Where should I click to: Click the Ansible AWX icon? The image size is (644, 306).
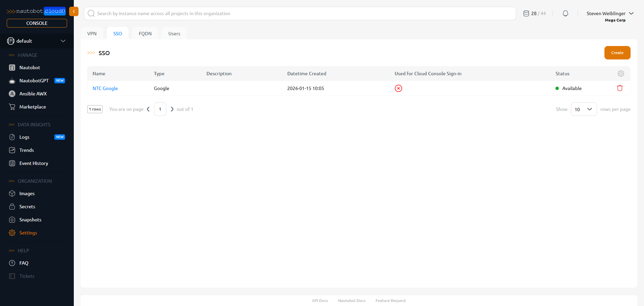(x=12, y=94)
